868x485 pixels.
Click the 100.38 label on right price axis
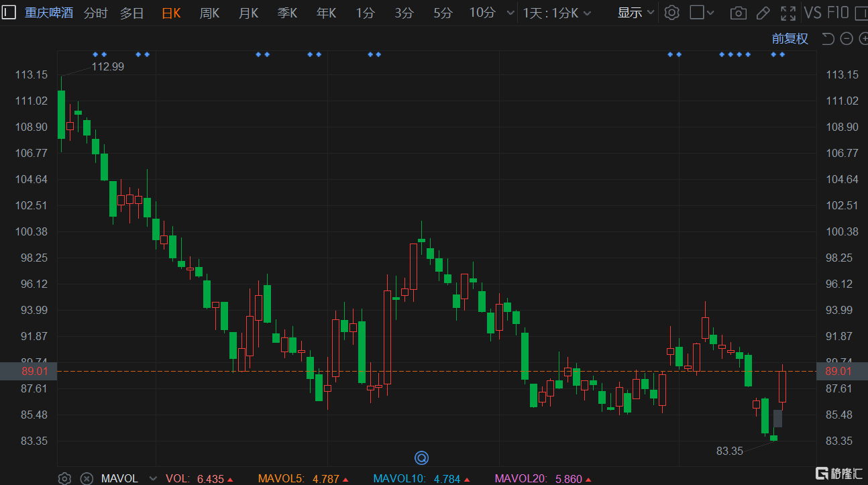pyautogui.click(x=843, y=231)
